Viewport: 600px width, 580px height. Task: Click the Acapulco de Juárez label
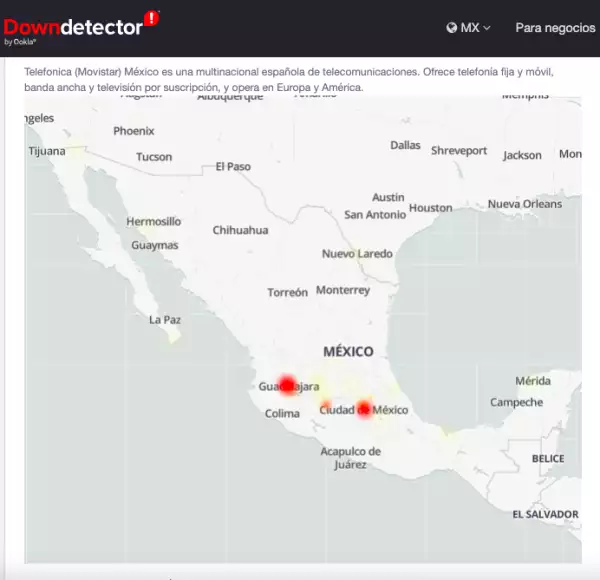click(350, 458)
